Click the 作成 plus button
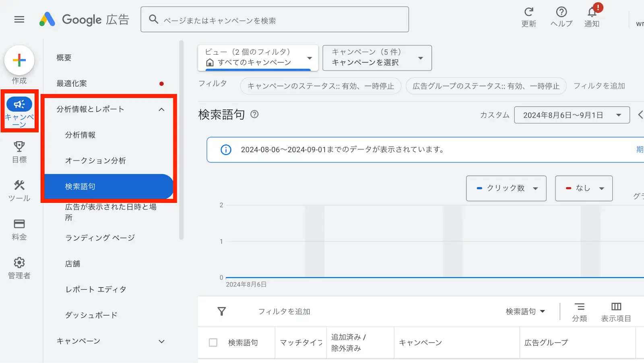The image size is (644, 363). (19, 60)
